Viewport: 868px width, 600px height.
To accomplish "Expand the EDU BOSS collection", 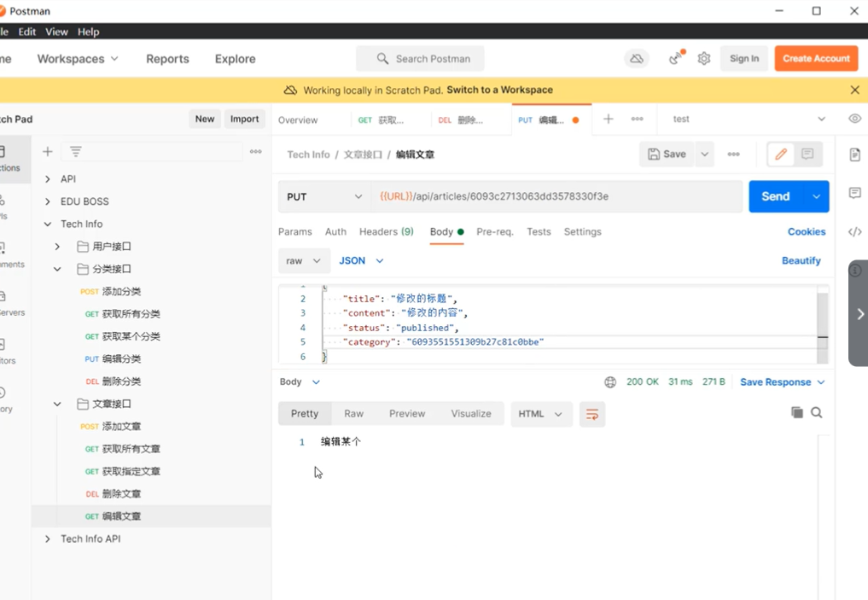I will tap(48, 201).
